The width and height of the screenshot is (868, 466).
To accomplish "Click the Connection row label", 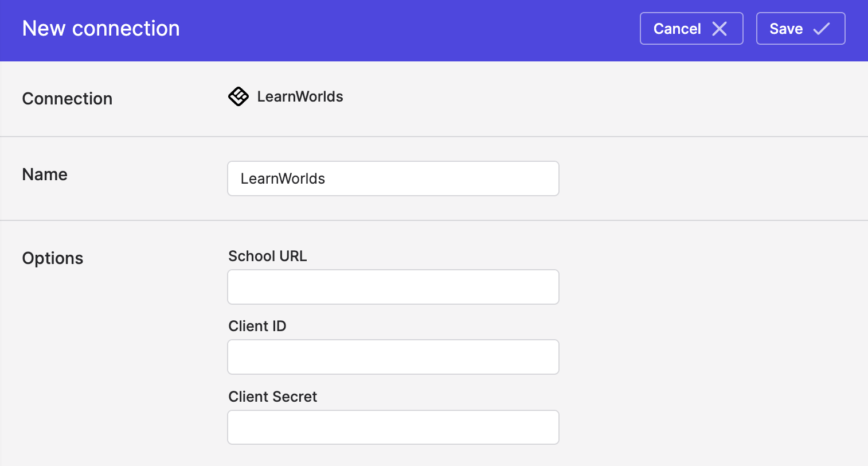I will [67, 99].
